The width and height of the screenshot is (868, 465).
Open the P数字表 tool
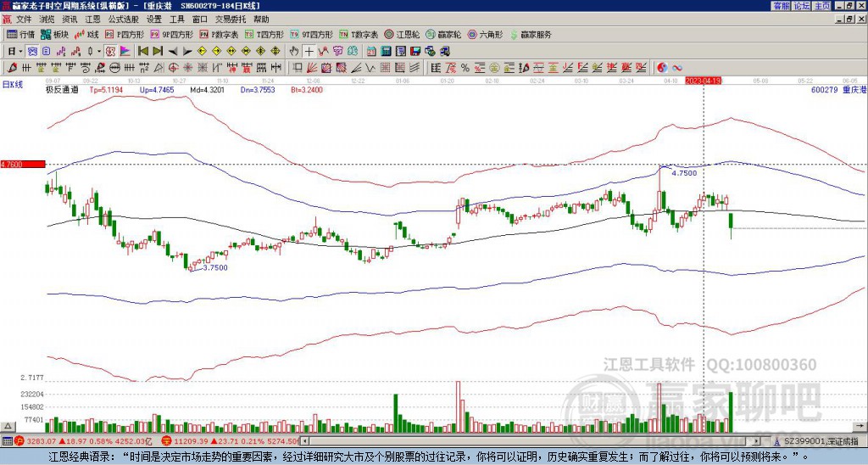219,34
